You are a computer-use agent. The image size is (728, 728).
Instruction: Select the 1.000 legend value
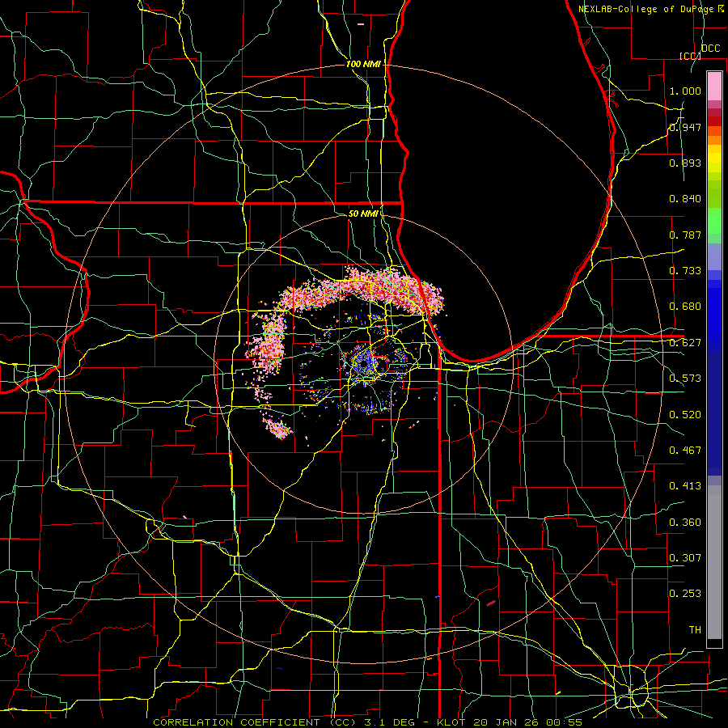tap(685, 91)
